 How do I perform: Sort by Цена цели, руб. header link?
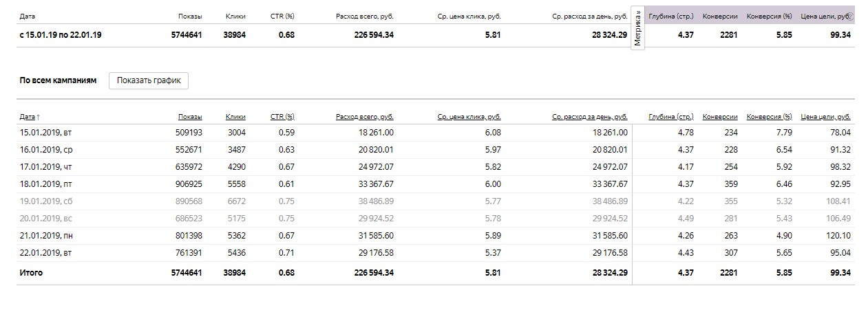point(826,117)
